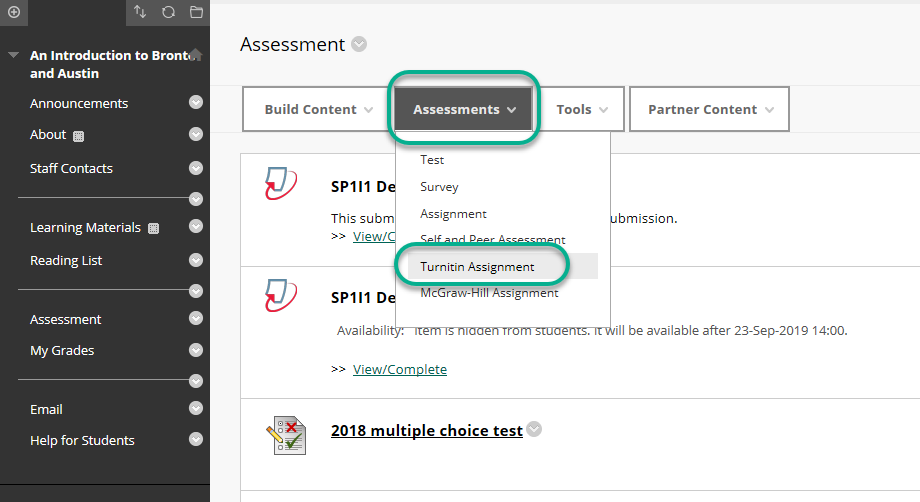This screenshot has width=920, height=502.
Task: Open options for divider below My Grades
Action: 196,381
